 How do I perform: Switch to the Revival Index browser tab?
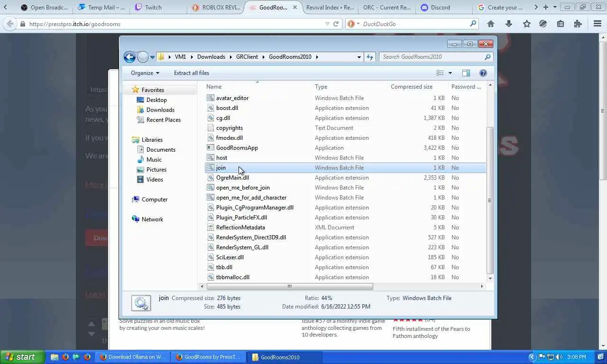(330, 8)
